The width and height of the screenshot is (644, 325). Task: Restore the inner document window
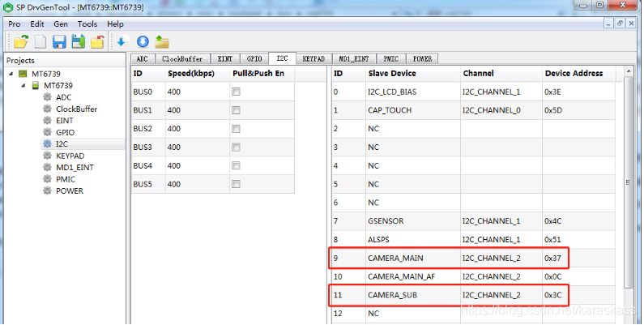[x=620, y=24]
